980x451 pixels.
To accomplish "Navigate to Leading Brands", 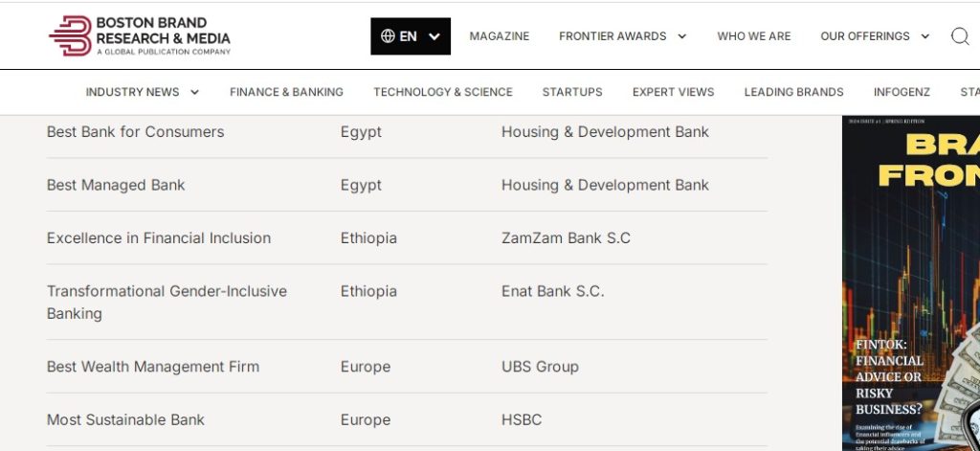I will click(x=793, y=92).
